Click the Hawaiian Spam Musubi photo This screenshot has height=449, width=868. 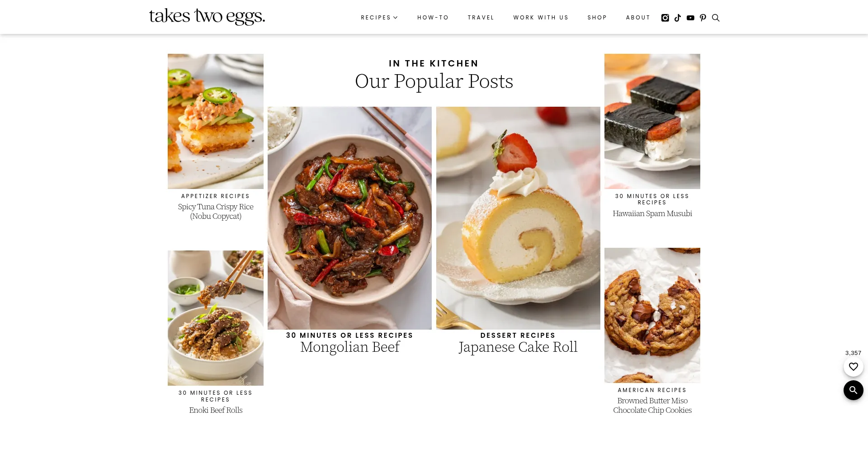click(652, 121)
